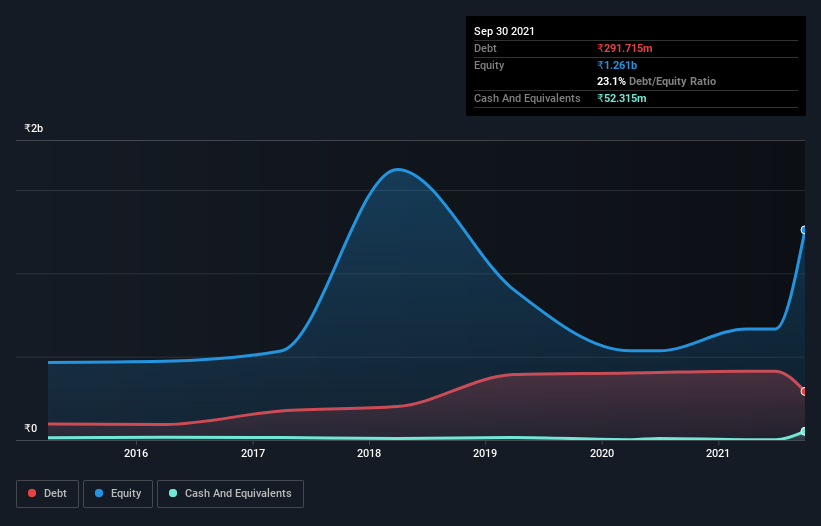821x526 pixels.
Task: Click the 2021 x-axis label
Action: [717, 453]
